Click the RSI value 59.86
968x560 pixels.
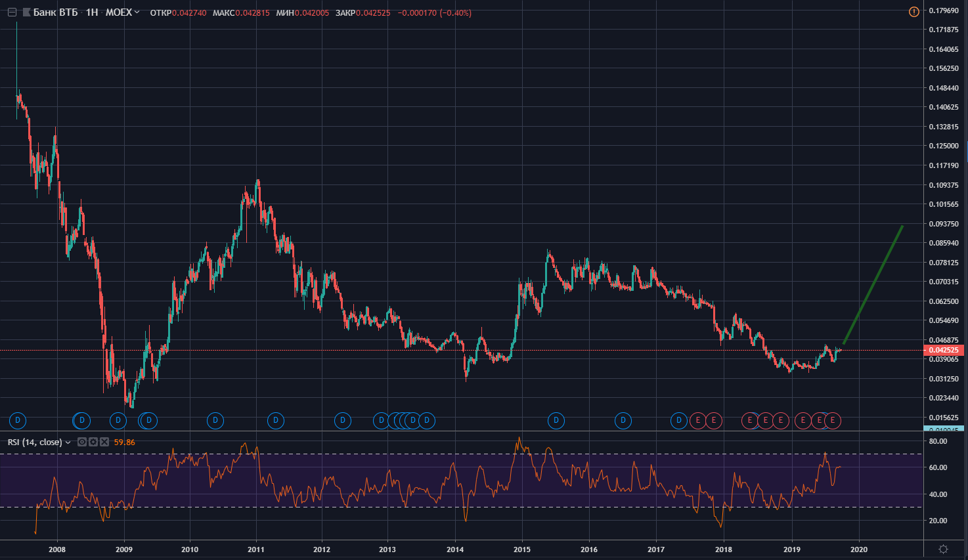click(125, 442)
